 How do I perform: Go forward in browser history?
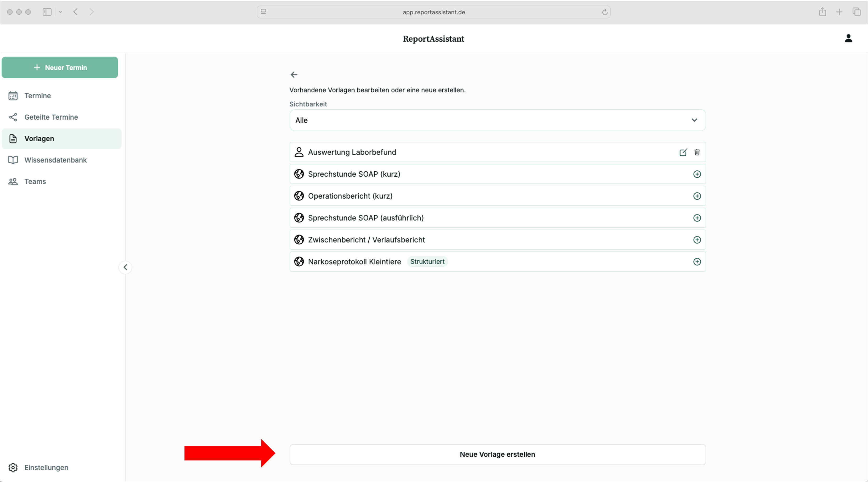[x=92, y=12]
